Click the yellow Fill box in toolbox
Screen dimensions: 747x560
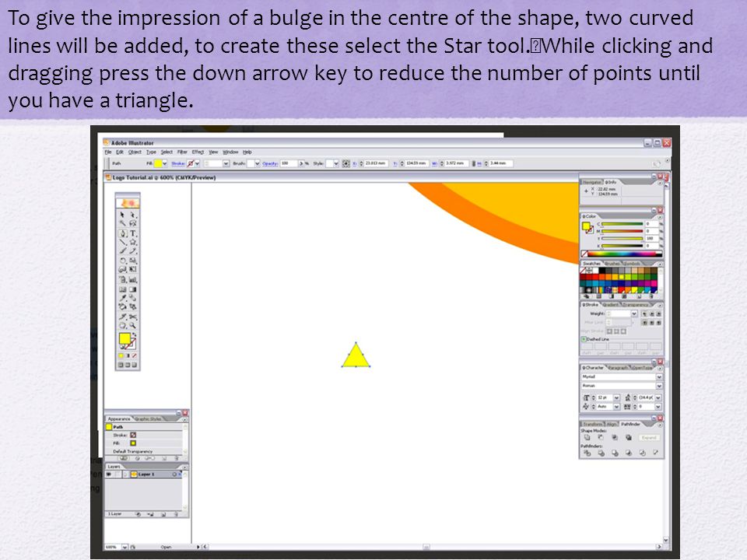coord(124,338)
